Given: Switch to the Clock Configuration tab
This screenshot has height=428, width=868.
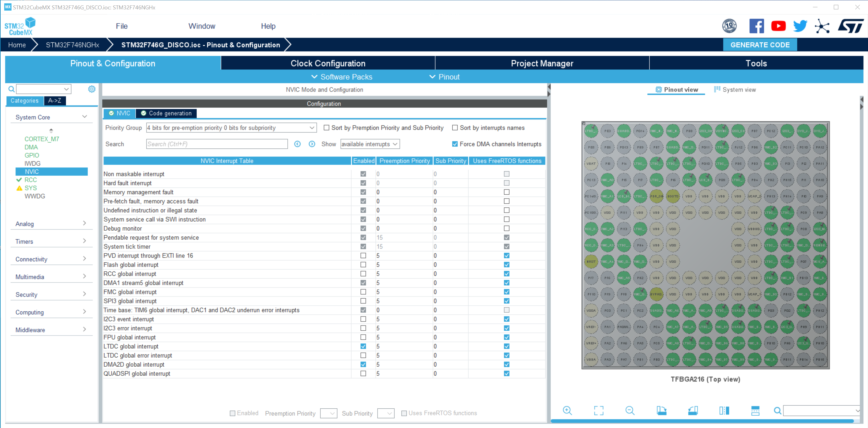Looking at the screenshot, I should click(x=328, y=63).
